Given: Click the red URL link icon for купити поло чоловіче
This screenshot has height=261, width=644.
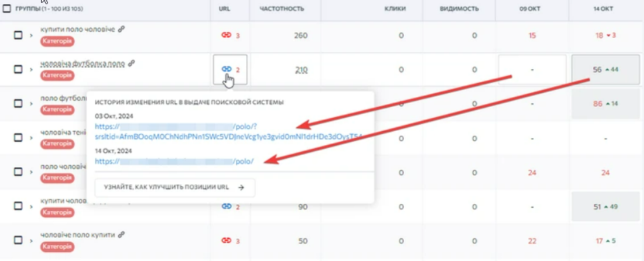Looking at the screenshot, I should [227, 36].
